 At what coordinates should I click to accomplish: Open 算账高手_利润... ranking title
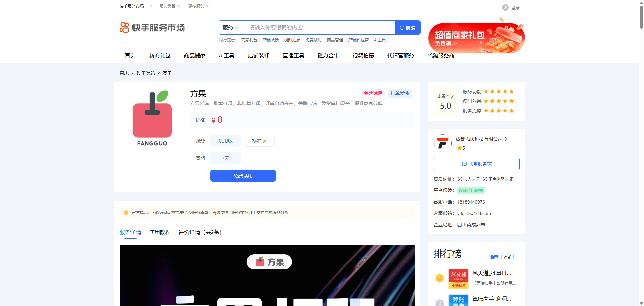pos(492,299)
